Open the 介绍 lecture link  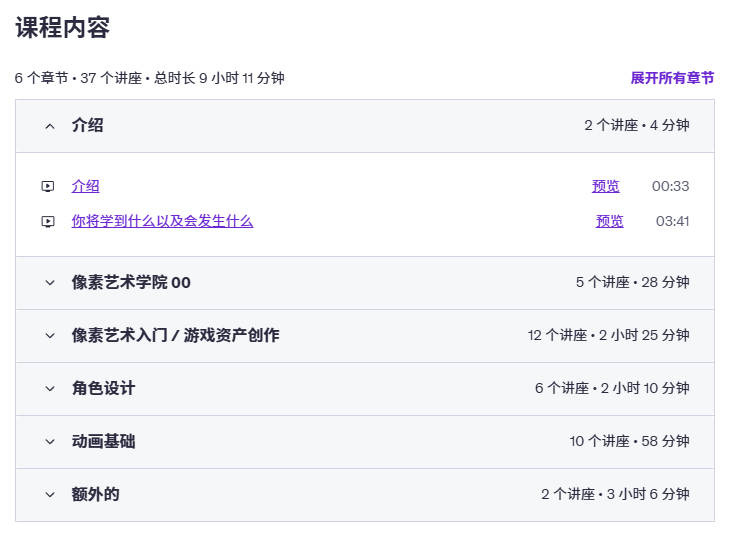85,186
